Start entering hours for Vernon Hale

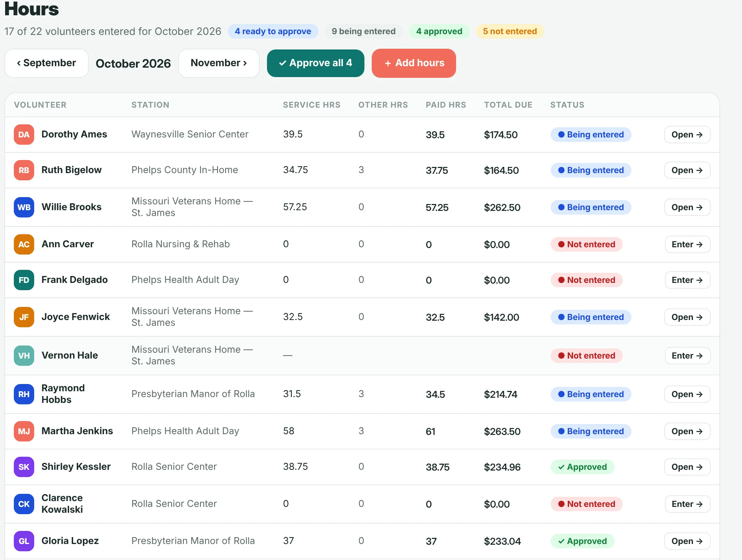click(x=687, y=356)
